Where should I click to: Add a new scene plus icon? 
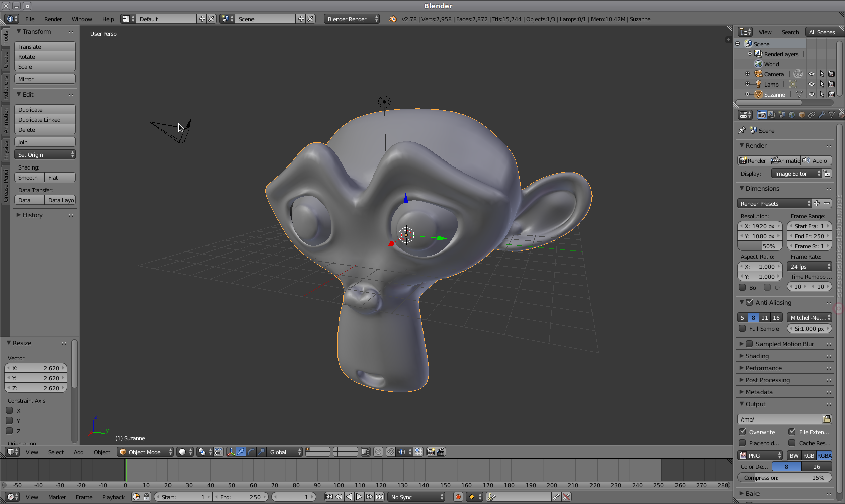301,19
